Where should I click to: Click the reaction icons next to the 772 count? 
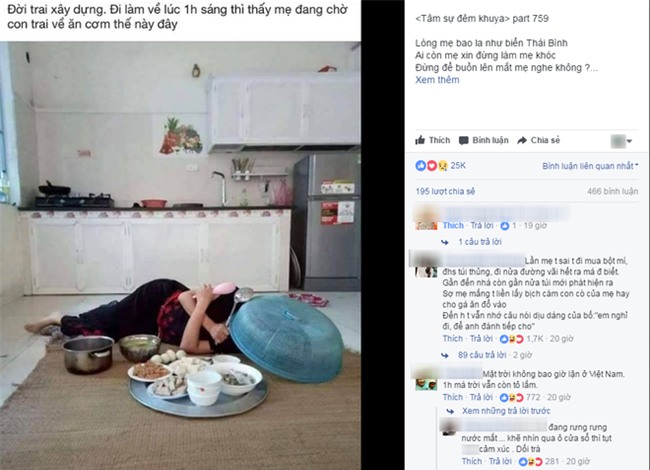pos(512,397)
